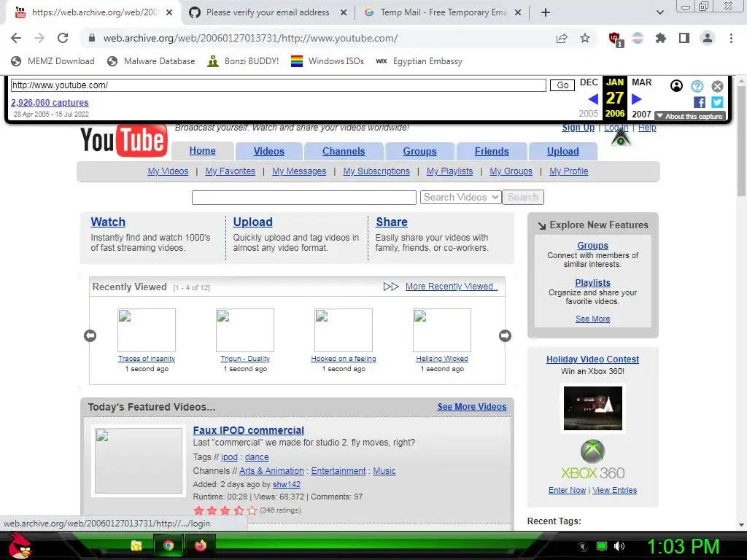747x560 pixels.
Task: Close the Wayback toolbar
Action: 718,86
